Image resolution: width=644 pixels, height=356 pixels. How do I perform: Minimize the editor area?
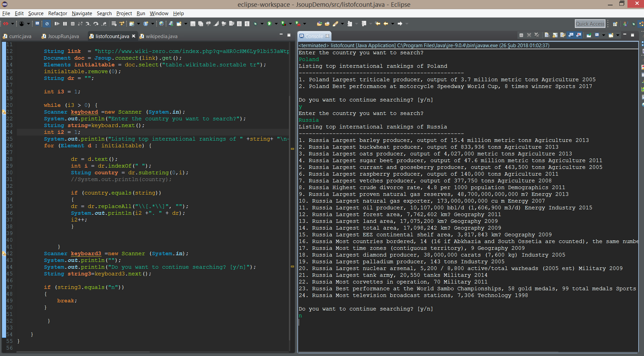click(x=281, y=35)
